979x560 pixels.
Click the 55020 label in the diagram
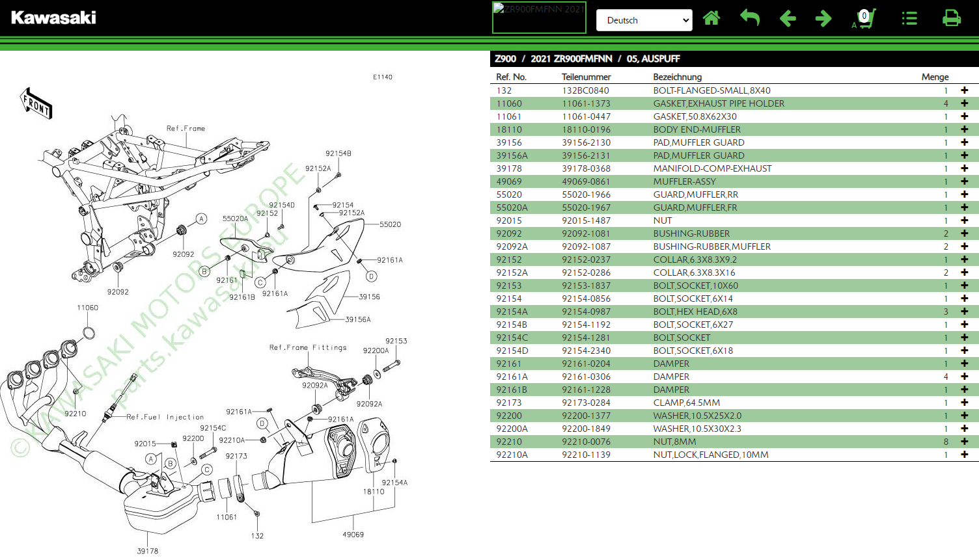click(x=391, y=224)
